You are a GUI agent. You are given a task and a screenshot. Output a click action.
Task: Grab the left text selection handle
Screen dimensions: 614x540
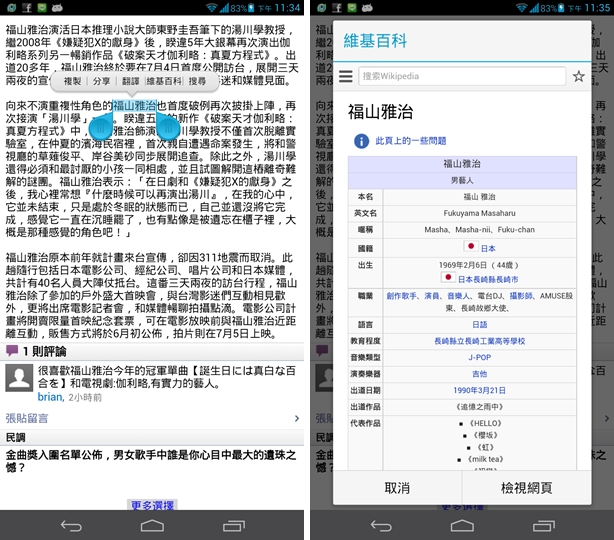tap(101, 126)
